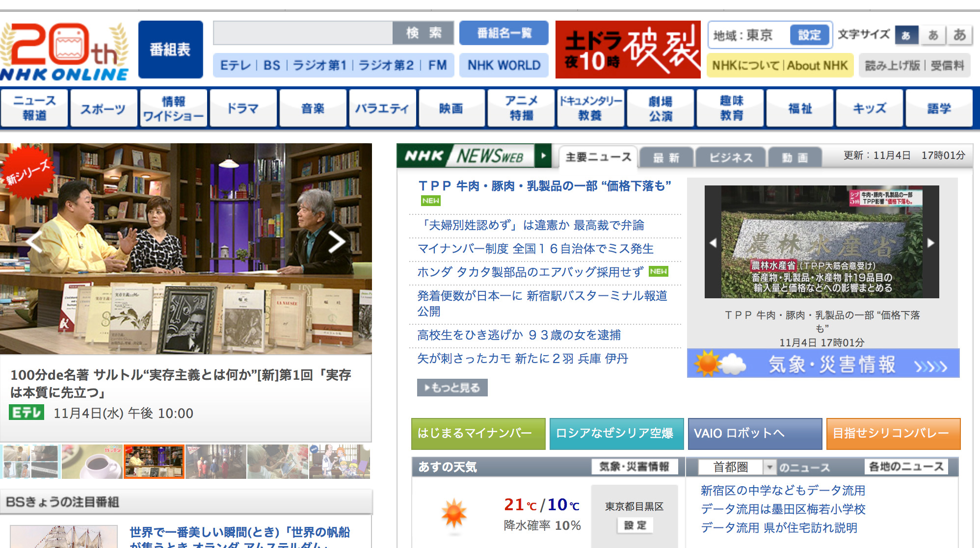Click the NHK NEWS WEB logo arrow
The height and width of the screenshot is (548, 980).
[x=543, y=156]
